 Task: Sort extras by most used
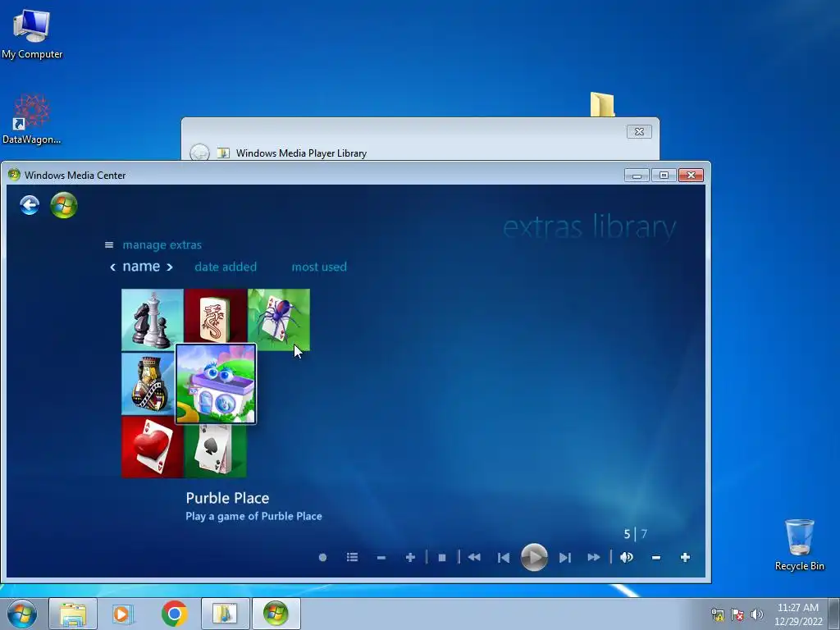(x=319, y=267)
